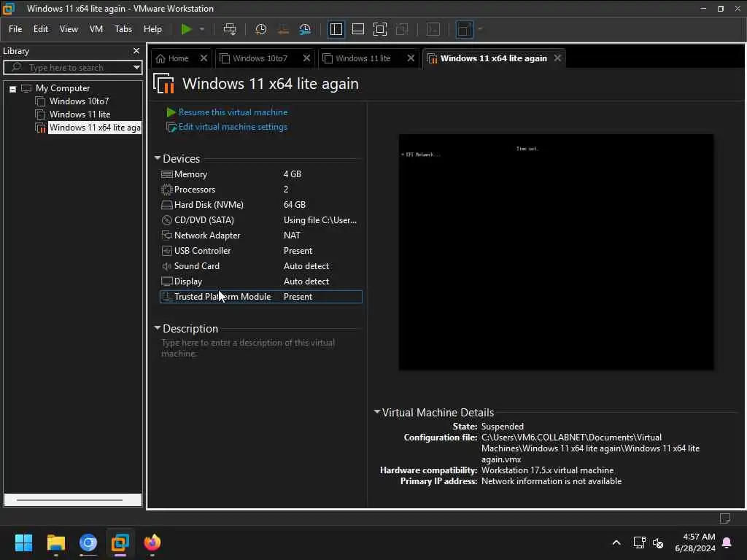Open the Tabs menu

pos(123,29)
